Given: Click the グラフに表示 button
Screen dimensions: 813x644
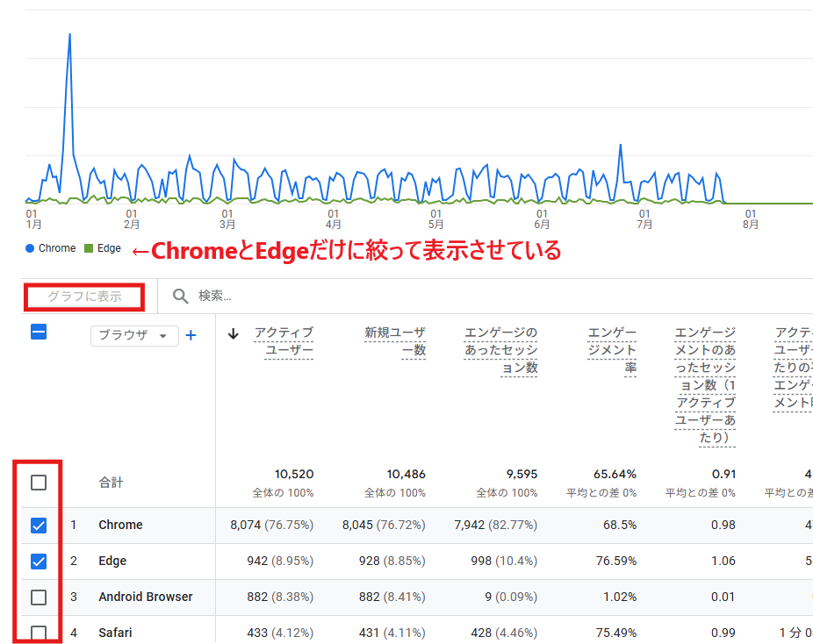Looking at the screenshot, I should [x=83, y=297].
